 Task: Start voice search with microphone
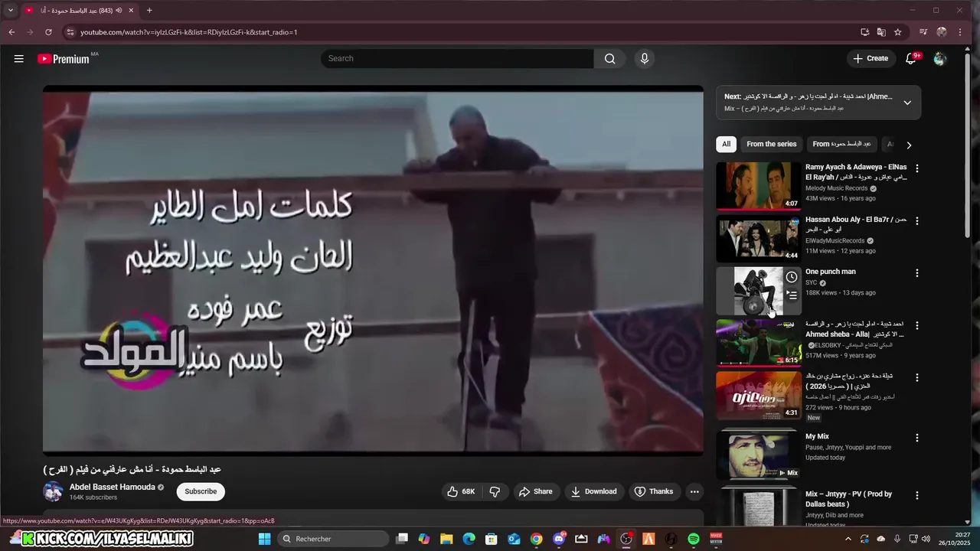pos(644,58)
